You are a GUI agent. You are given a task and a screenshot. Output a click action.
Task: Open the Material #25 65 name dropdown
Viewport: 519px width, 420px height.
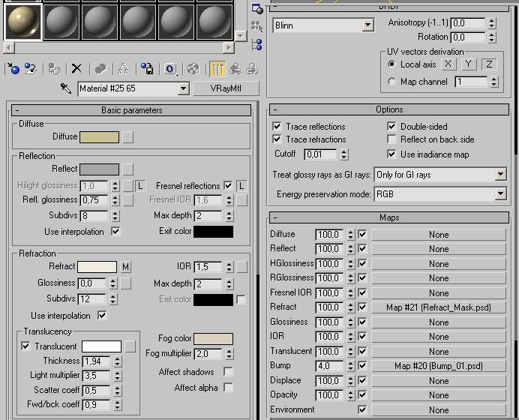tap(183, 88)
